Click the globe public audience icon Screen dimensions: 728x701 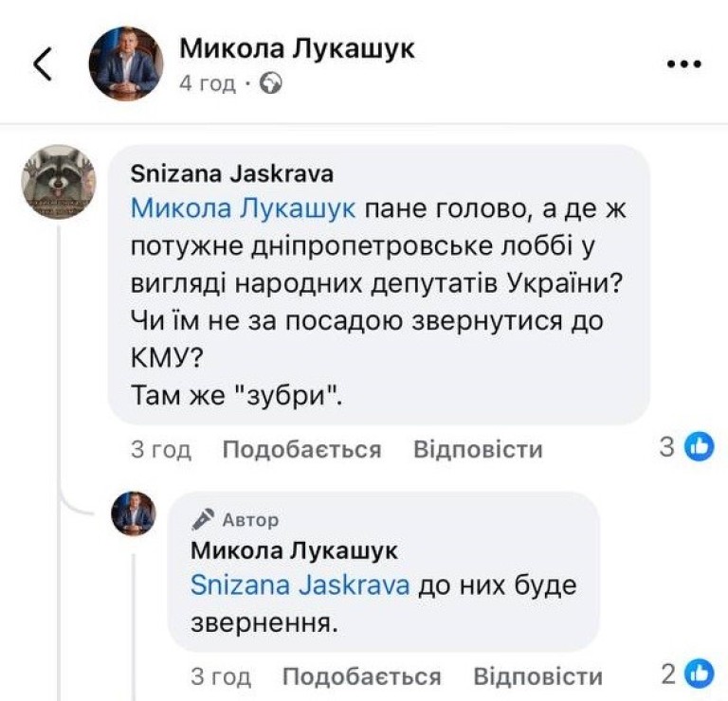pos(272,83)
